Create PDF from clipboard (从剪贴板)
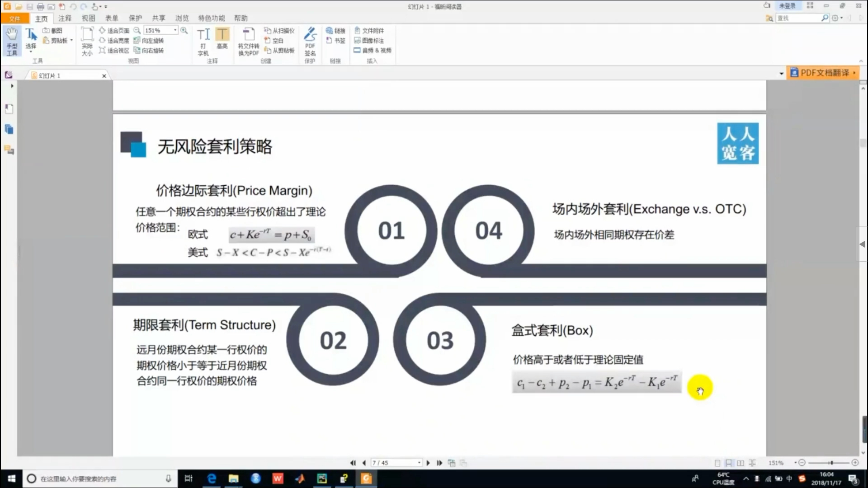The height and width of the screenshot is (488, 868). [279, 51]
